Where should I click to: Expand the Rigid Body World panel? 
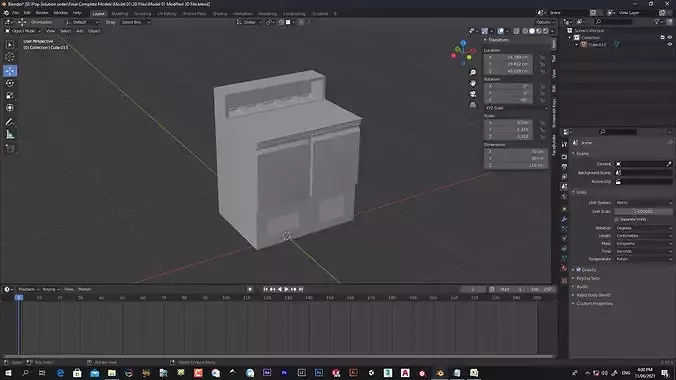pos(593,295)
